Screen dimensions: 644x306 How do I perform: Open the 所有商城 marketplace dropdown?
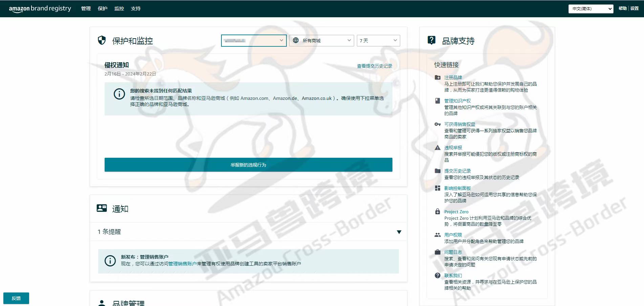point(322,41)
